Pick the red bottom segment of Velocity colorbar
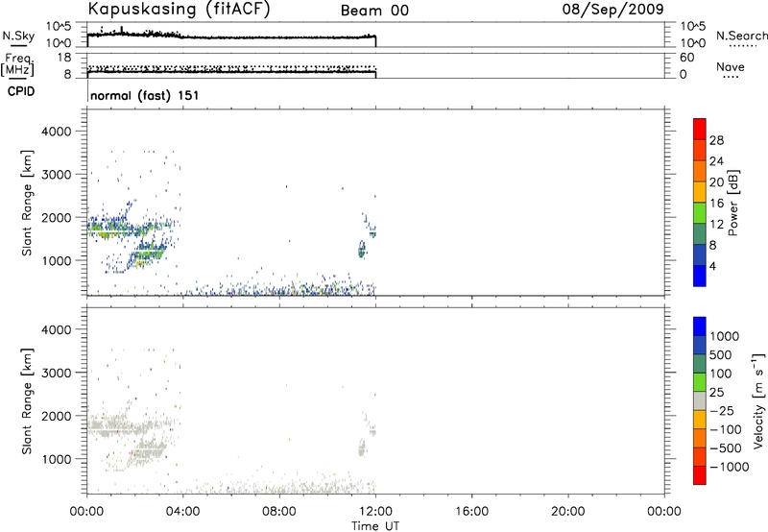The width and height of the screenshot is (768, 532). tap(700, 475)
